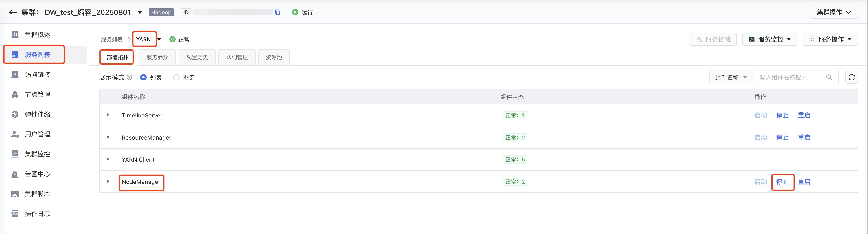Click 停止 for NodeManager
This screenshot has height=234, width=868.
[x=782, y=182]
